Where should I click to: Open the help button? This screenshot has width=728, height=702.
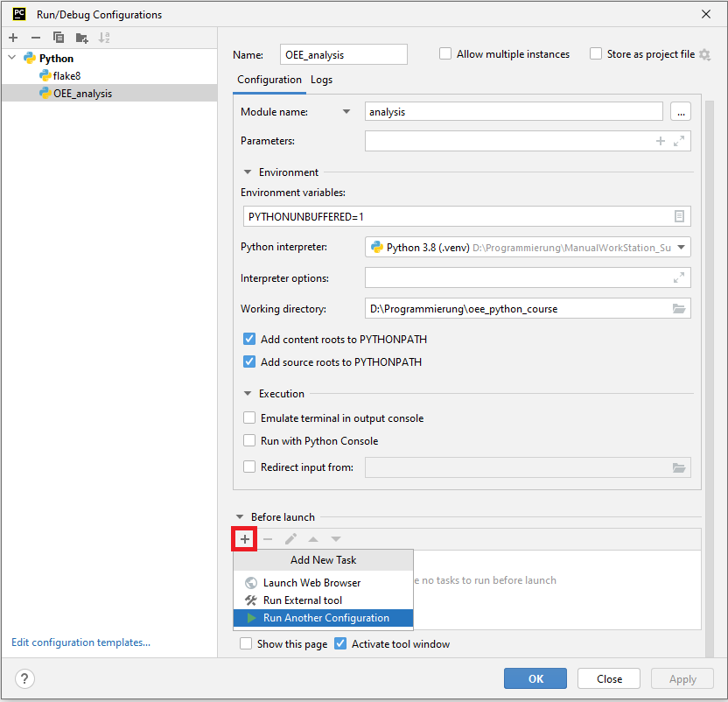[x=23, y=678]
